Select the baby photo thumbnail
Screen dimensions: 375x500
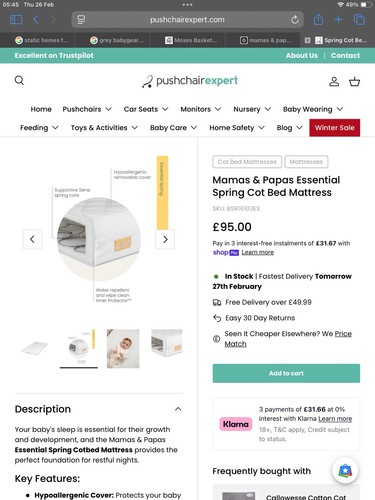[123, 349]
